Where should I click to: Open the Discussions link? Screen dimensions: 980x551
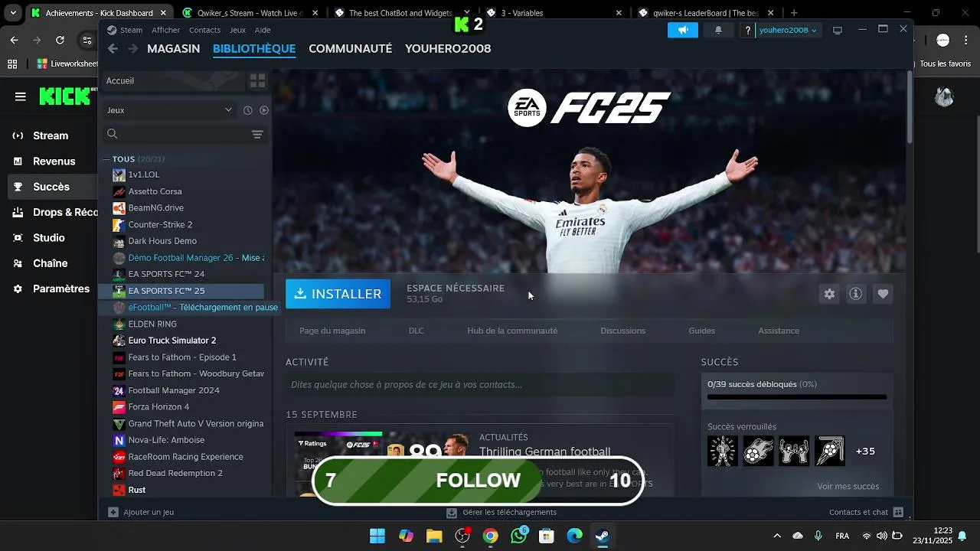pyautogui.click(x=623, y=331)
